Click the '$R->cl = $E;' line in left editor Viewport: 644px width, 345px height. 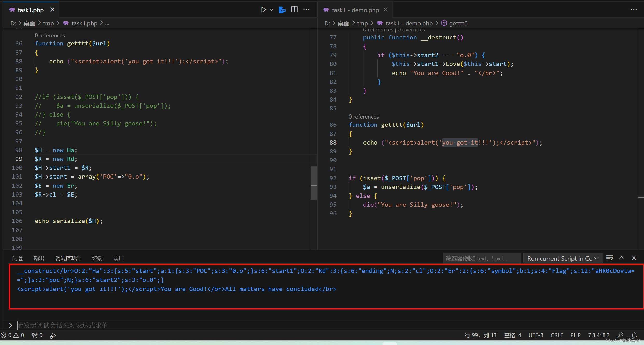(x=56, y=194)
